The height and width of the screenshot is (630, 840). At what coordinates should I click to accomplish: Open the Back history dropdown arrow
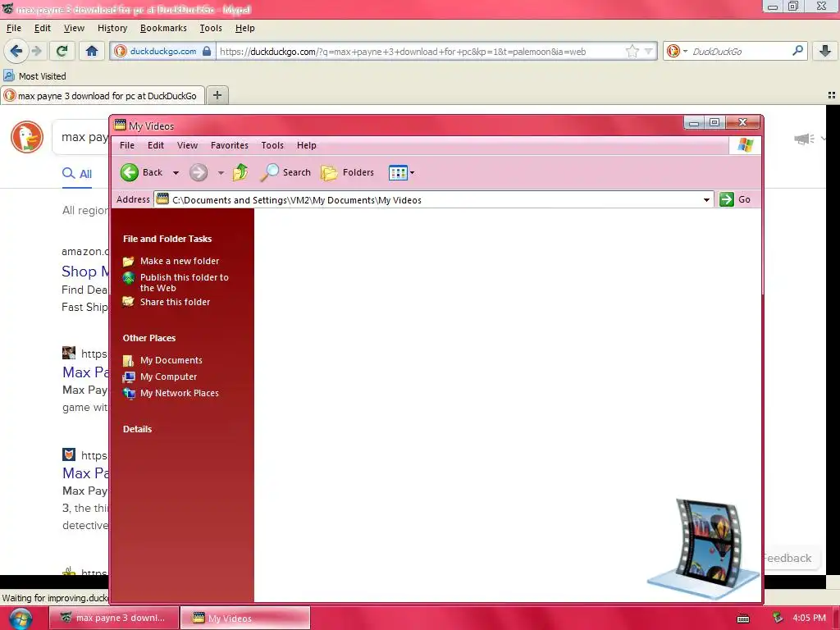coord(176,173)
